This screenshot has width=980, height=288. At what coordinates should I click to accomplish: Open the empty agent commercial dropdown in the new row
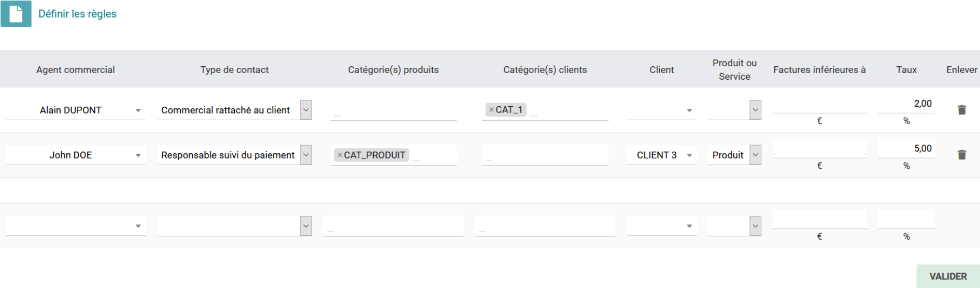click(x=138, y=226)
